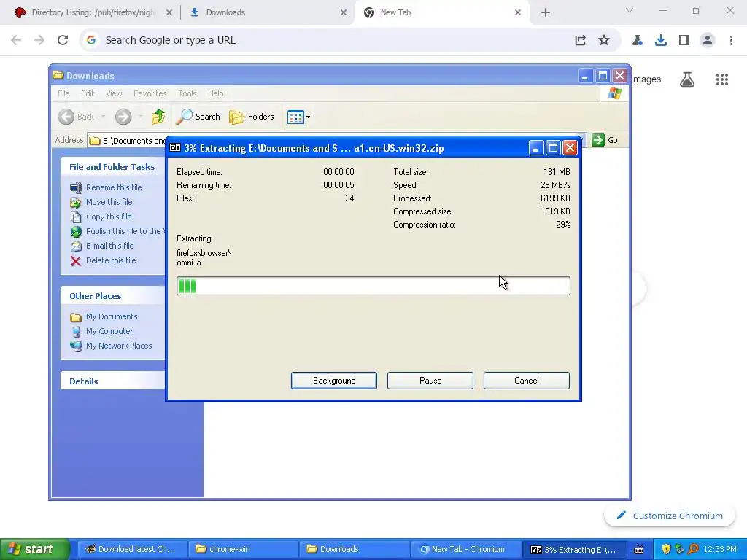Open a new Chromium tab
The image size is (747, 560).
tap(546, 13)
